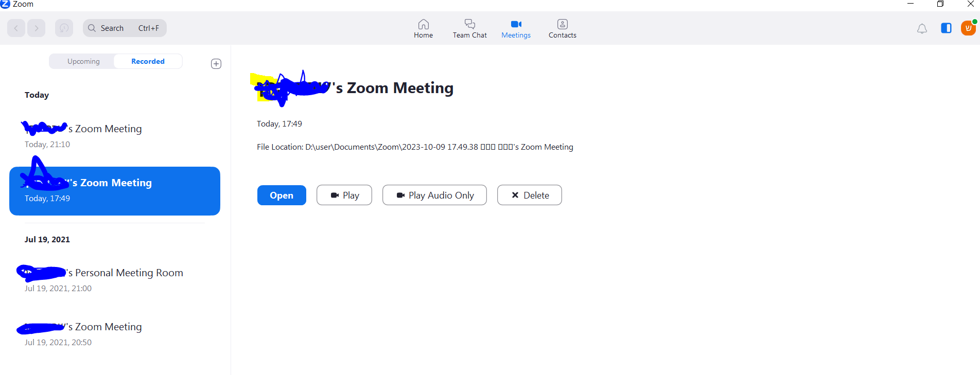Go forward with the right arrow button
980x375 pixels.
36,28
